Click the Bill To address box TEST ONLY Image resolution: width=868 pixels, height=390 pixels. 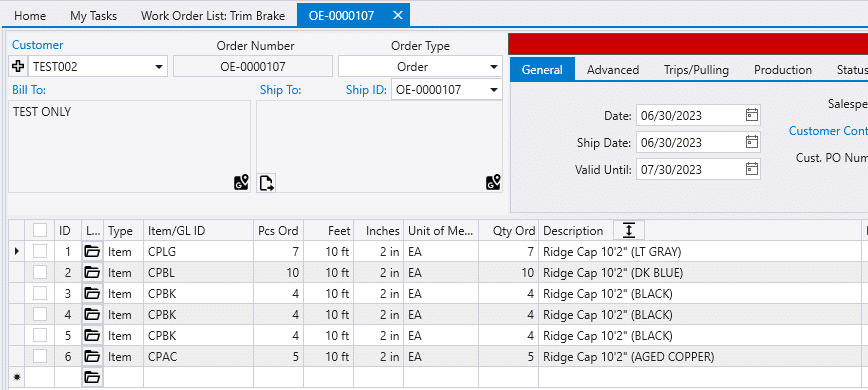pyautogui.click(x=130, y=147)
